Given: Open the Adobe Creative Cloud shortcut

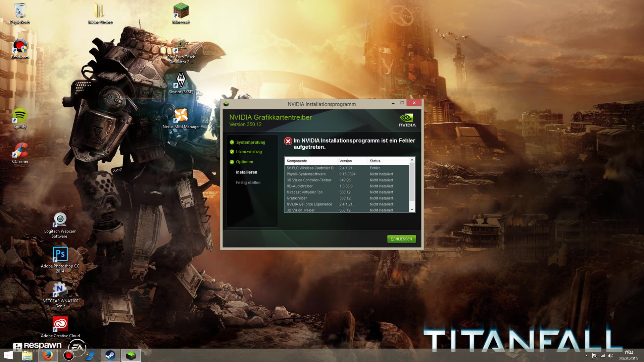Looking at the screenshot, I should [60, 327].
